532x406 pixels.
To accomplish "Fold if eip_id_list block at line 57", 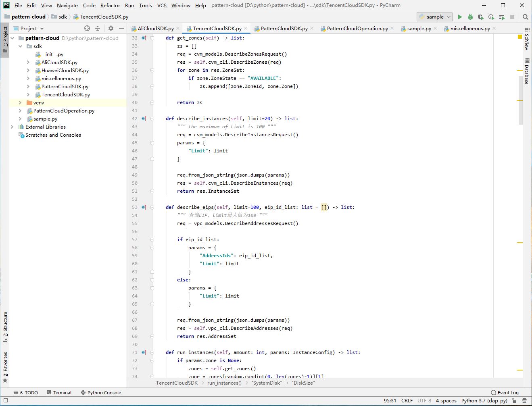I will coord(152,239).
